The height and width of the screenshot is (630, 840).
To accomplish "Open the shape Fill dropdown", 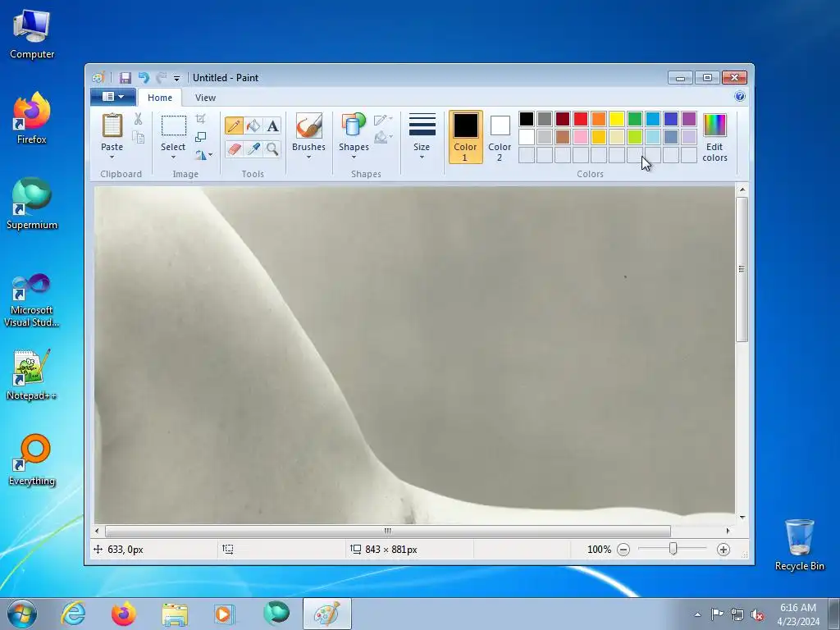I will (384, 138).
